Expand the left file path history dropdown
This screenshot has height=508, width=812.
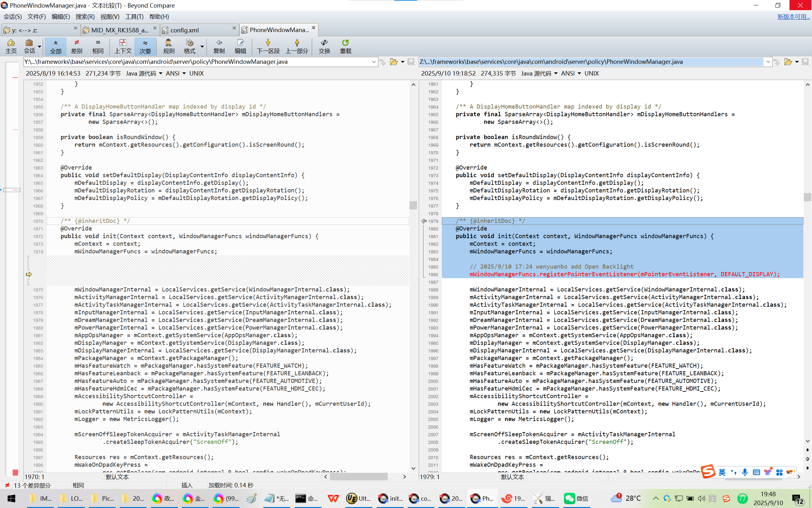click(x=374, y=62)
